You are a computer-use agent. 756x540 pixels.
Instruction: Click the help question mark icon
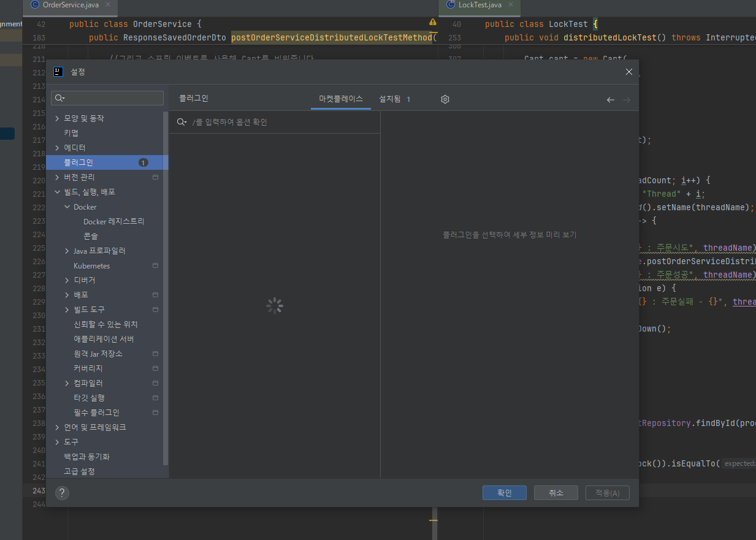[62, 493]
